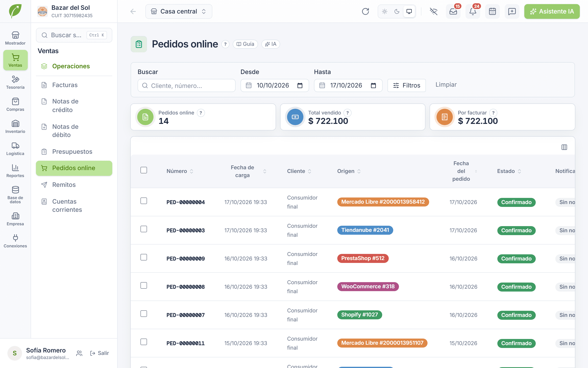Tick the select-all checkbox in the table header
This screenshot has width=588, height=368.
click(x=144, y=170)
